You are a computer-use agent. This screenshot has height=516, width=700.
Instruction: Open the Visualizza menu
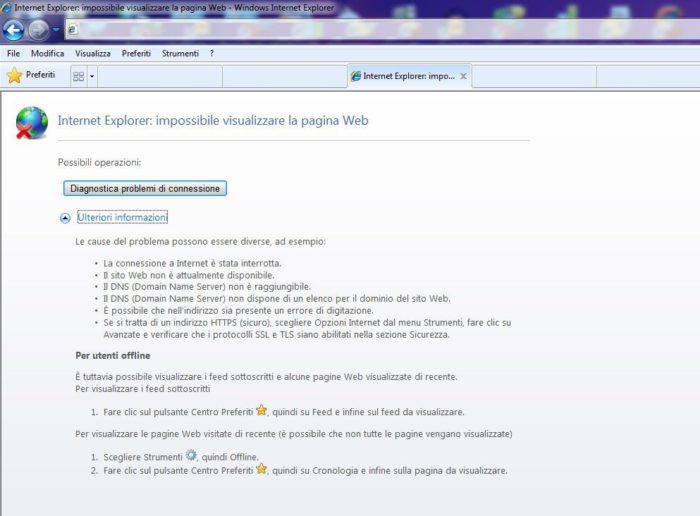93,54
